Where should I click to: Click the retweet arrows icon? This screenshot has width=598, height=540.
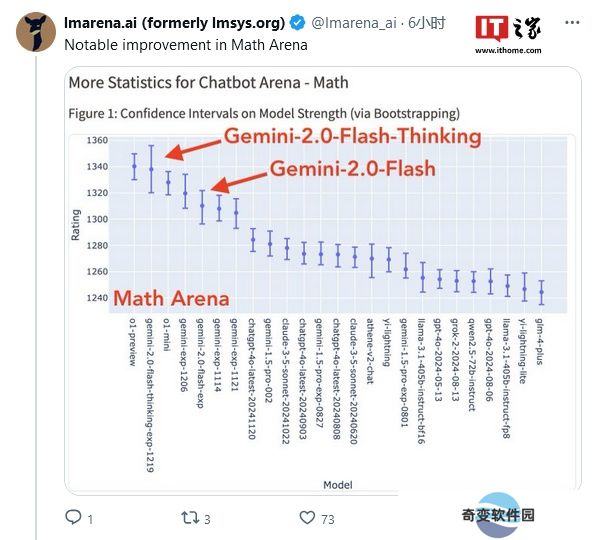(x=190, y=518)
